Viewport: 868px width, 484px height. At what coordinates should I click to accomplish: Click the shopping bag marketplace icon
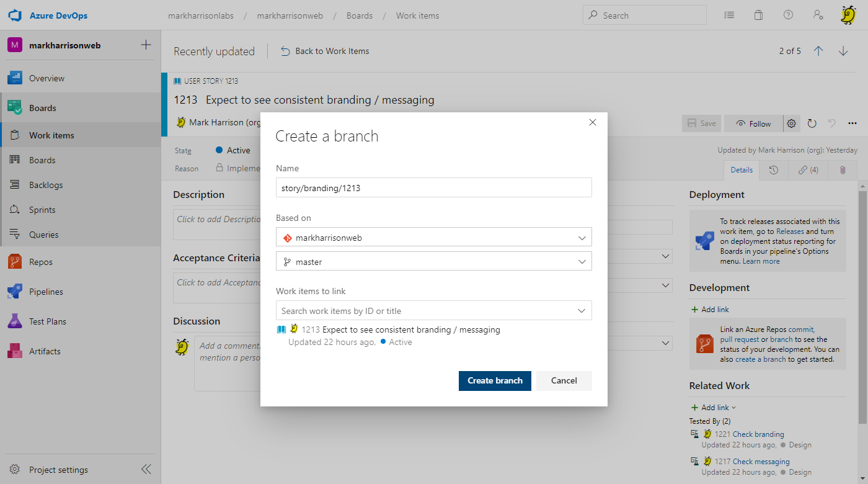pos(758,16)
